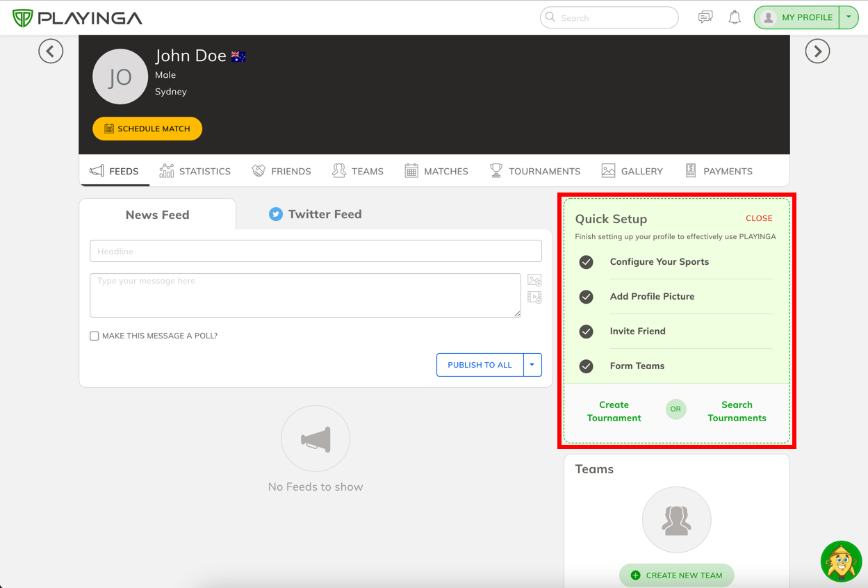Viewport: 868px width, 588px height.
Task: Open the Teams tab
Action: click(357, 171)
